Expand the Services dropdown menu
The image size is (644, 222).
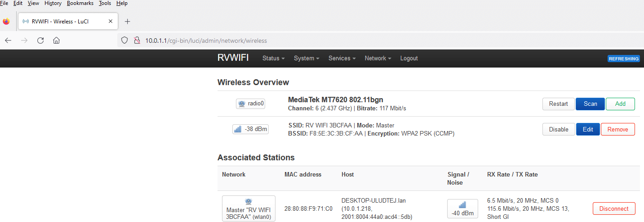pyautogui.click(x=342, y=58)
